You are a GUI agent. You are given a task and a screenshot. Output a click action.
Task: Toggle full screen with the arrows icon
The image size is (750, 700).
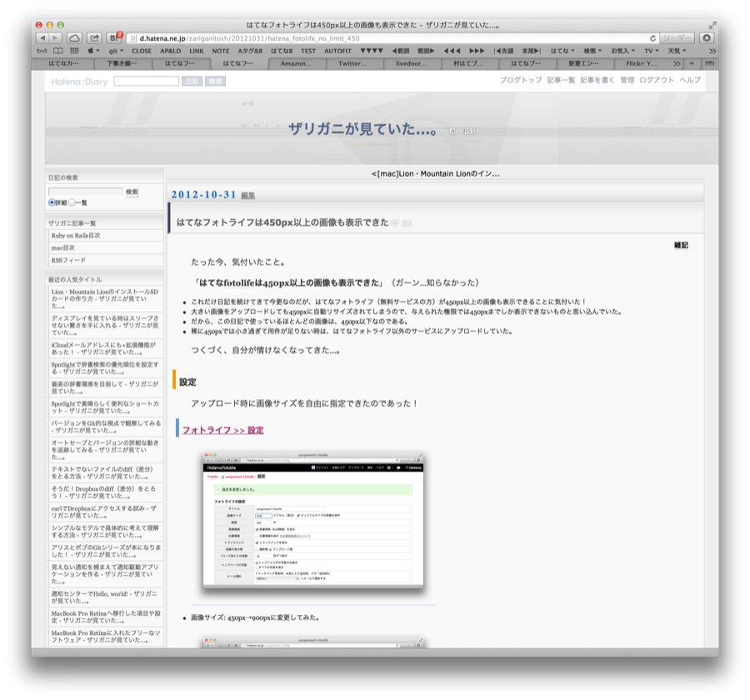712,25
